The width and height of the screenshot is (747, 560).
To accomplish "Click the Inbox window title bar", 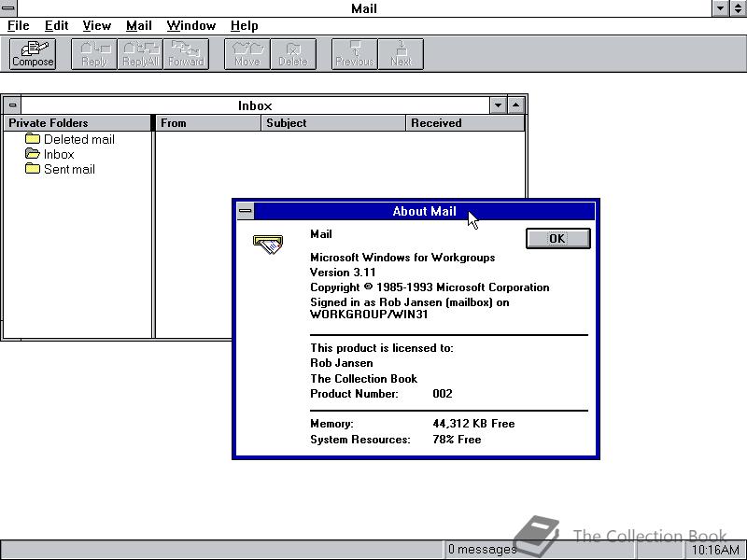I will pos(255,105).
